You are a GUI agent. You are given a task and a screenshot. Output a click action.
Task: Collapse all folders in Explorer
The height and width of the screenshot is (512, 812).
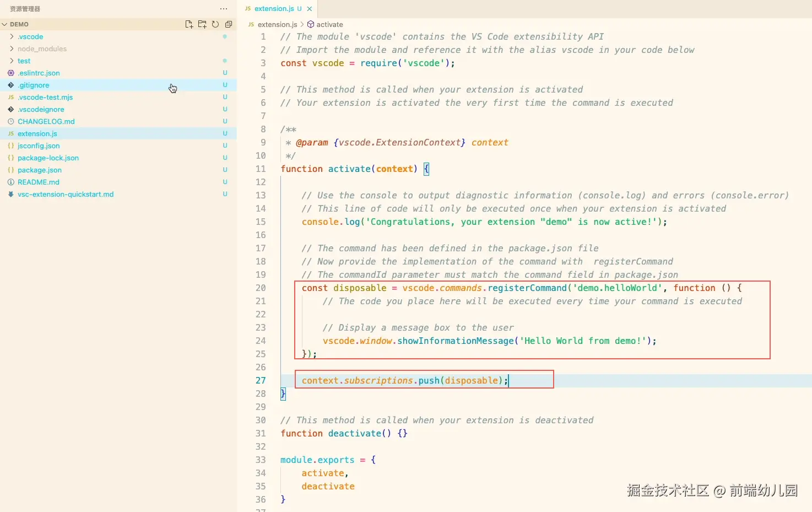(x=229, y=24)
